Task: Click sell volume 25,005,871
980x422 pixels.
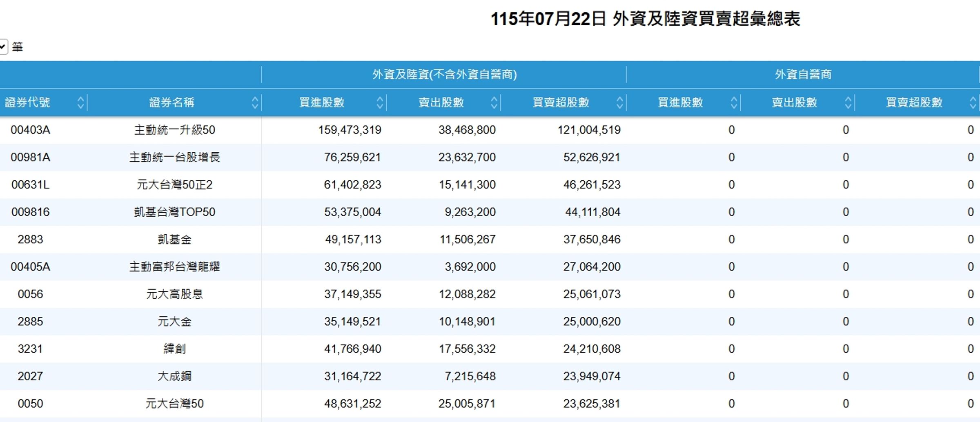Action: (x=467, y=403)
